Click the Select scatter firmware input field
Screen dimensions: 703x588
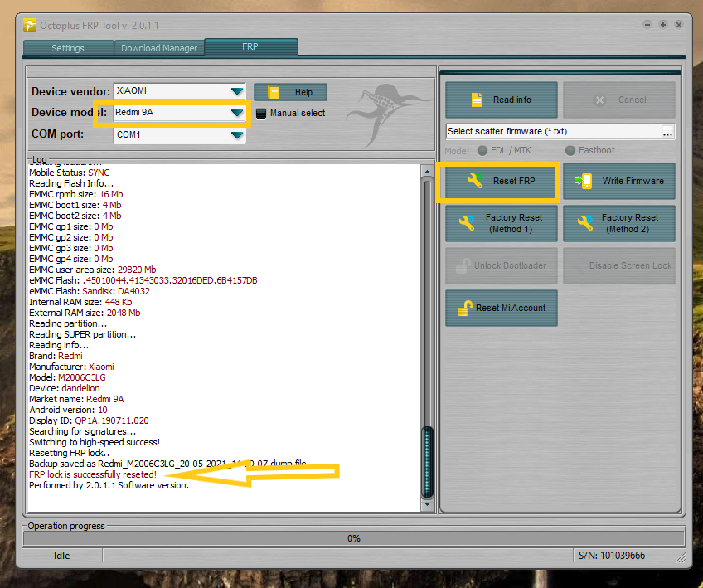553,131
